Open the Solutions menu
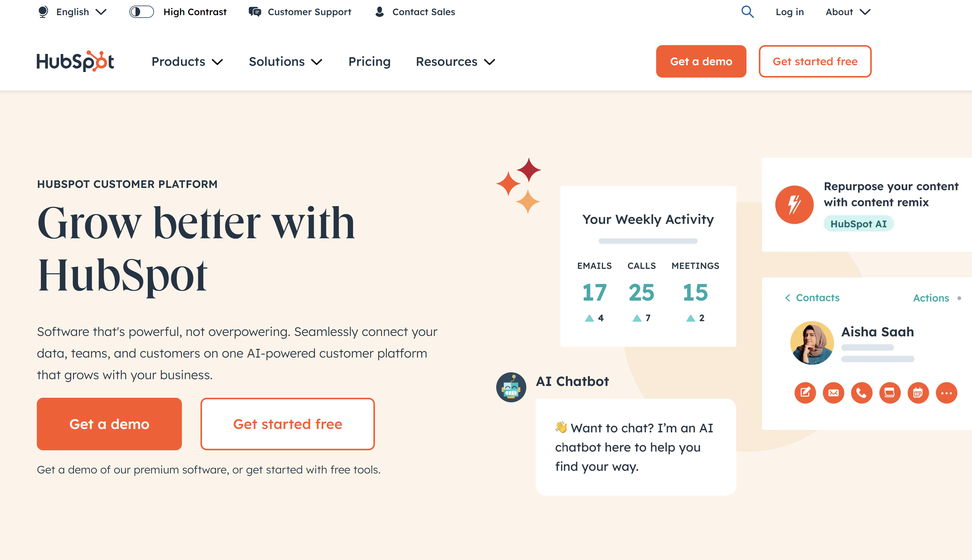972x560 pixels. pos(285,62)
